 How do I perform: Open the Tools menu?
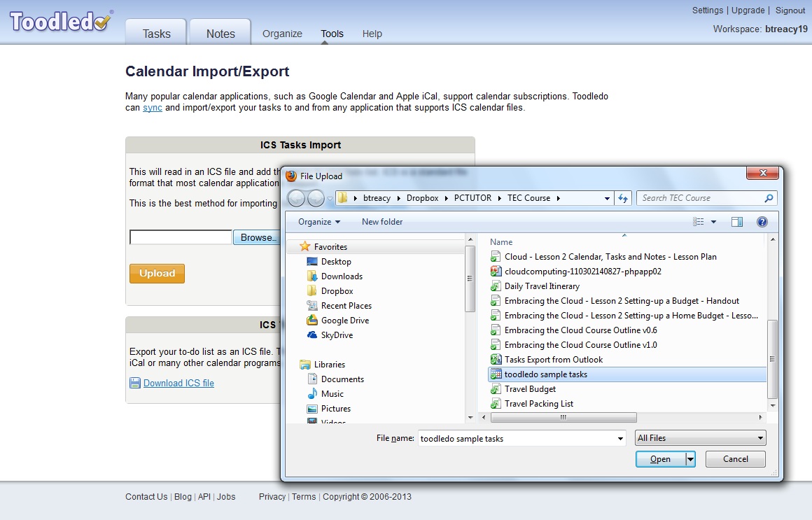tap(332, 34)
